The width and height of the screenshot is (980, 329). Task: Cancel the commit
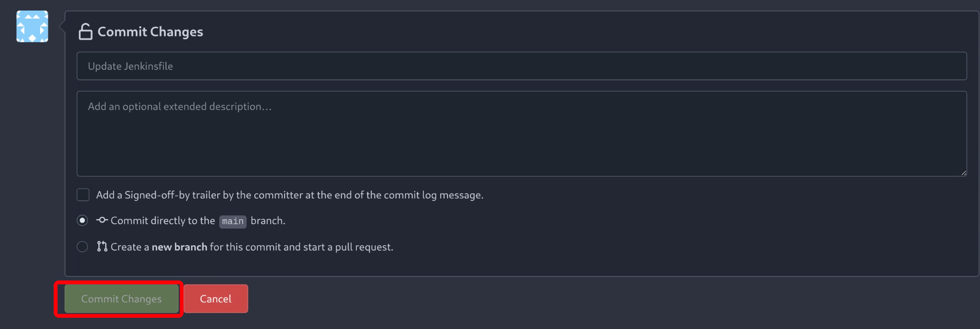[x=215, y=299]
